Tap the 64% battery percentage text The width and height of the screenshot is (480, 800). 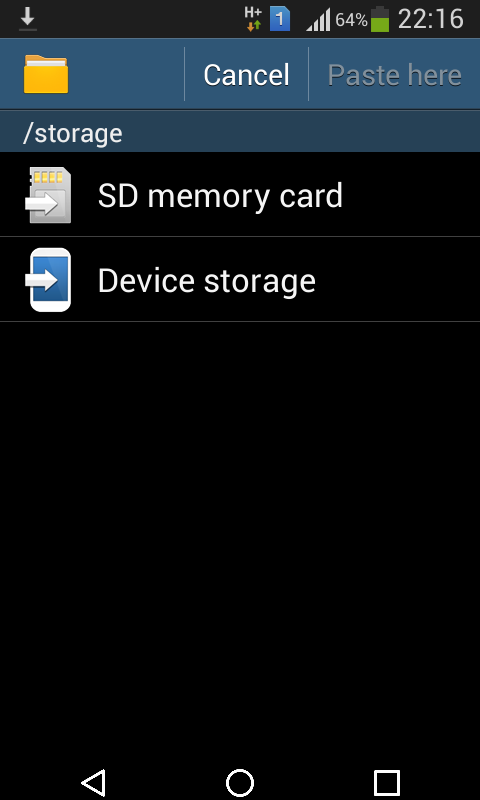click(x=351, y=20)
